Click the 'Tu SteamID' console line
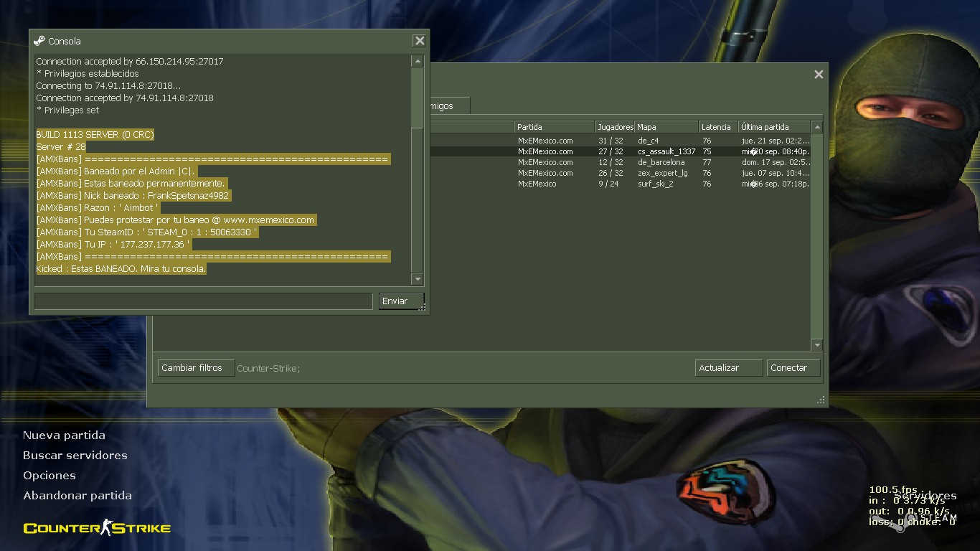The height and width of the screenshot is (551, 980). point(146,232)
